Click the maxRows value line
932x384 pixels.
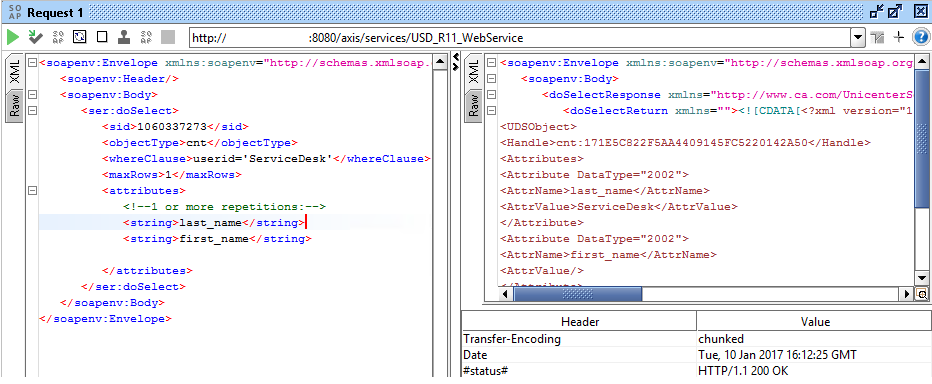pos(172,175)
